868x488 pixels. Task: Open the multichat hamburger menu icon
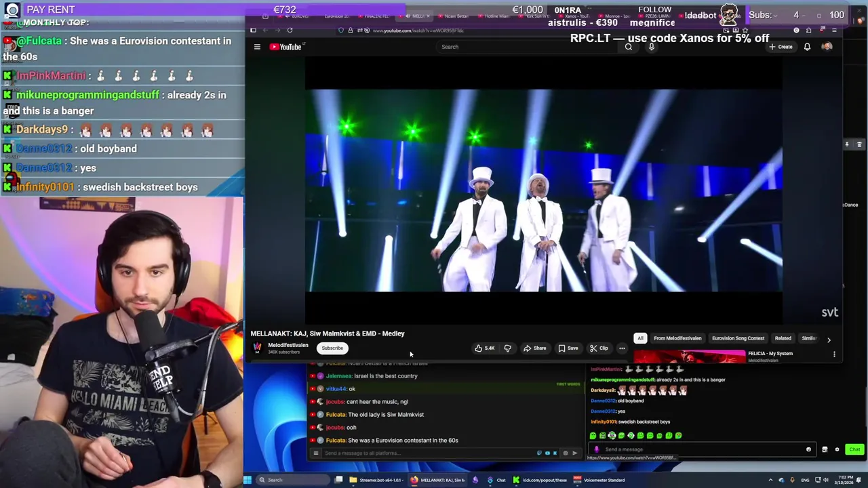(x=315, y=453)
